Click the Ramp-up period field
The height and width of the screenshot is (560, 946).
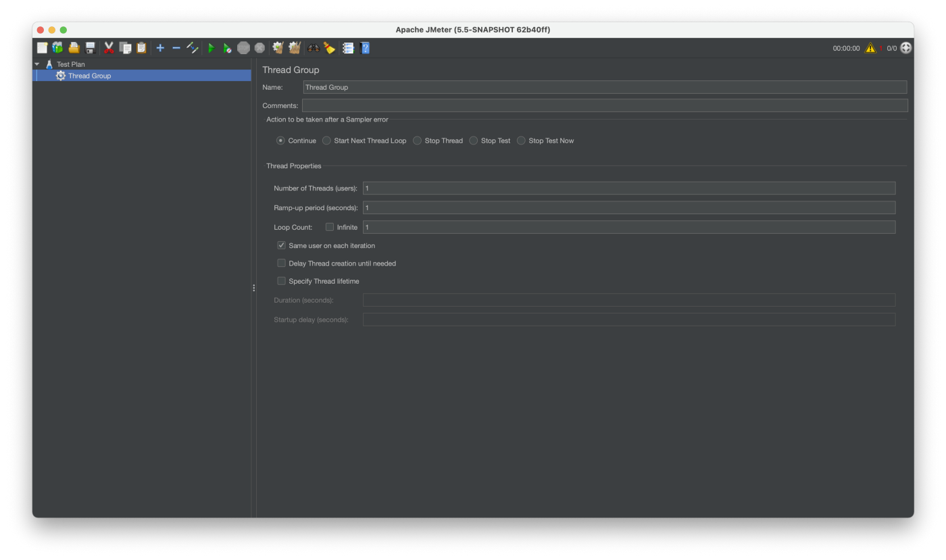(x=629, y=207)
